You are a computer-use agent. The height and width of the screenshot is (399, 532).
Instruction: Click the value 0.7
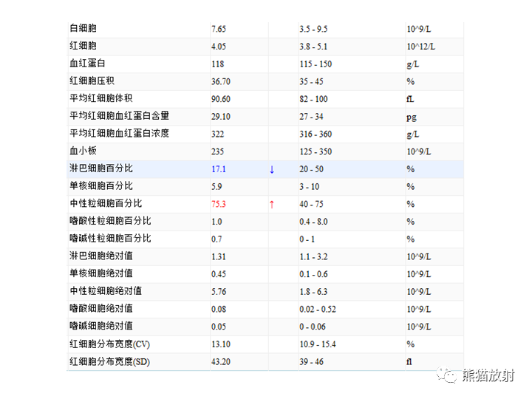tap(216, 239)
